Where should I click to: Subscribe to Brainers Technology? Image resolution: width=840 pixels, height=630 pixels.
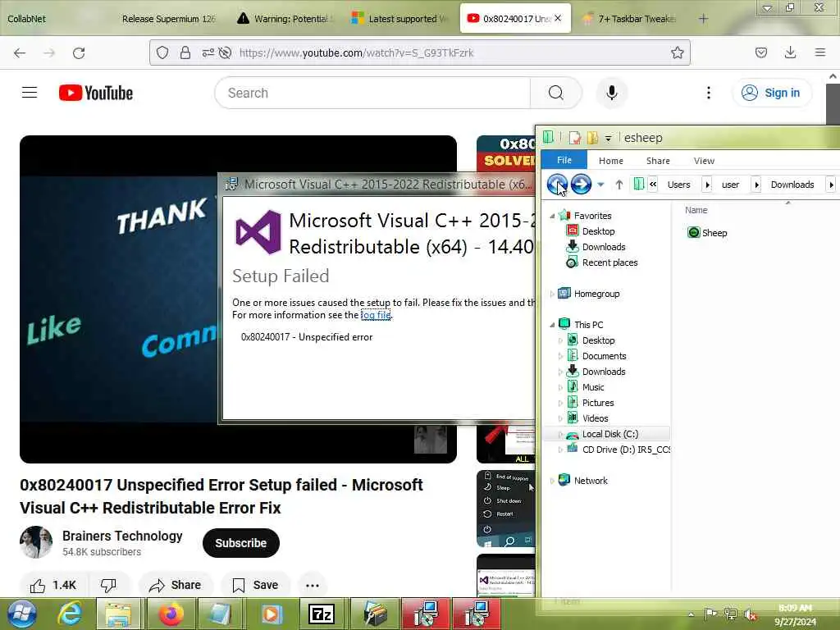(x=241, y=543)
